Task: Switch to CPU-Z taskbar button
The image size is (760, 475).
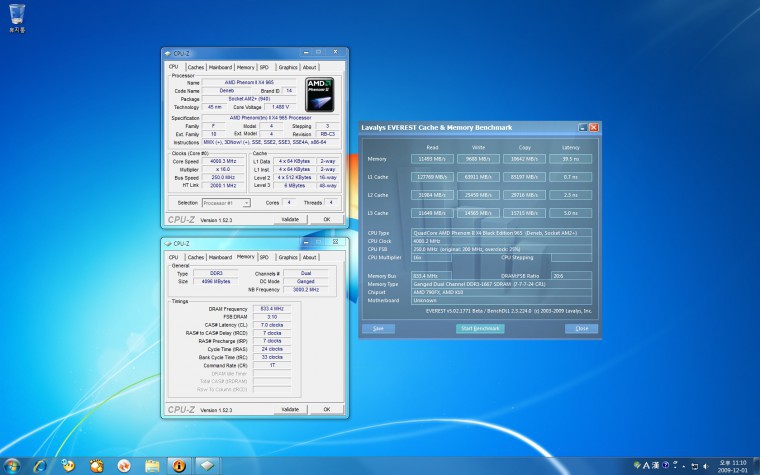Action: (x=207, y=466)
